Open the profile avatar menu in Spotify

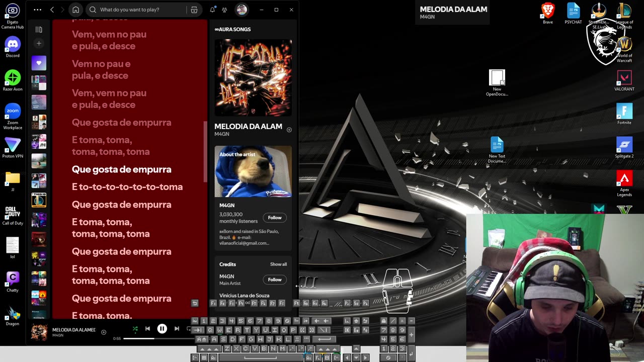pos(242,10)
